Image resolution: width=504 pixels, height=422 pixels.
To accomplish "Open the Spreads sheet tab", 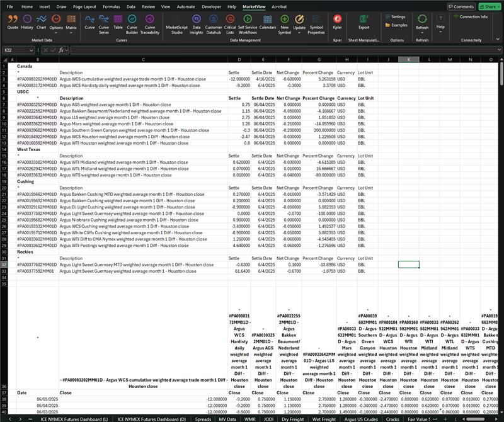I will tap(203, 419).
